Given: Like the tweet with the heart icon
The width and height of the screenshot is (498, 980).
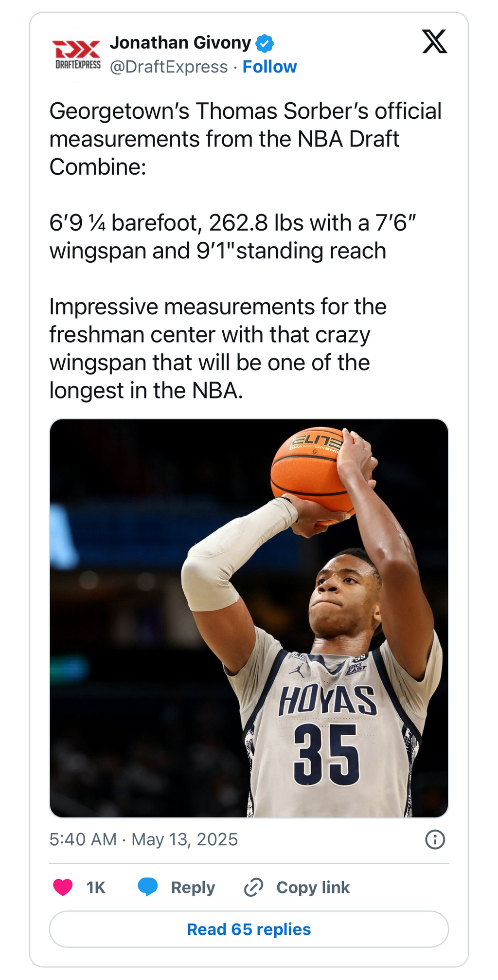Looking at the screenshot, I should (x=63, y=888).
